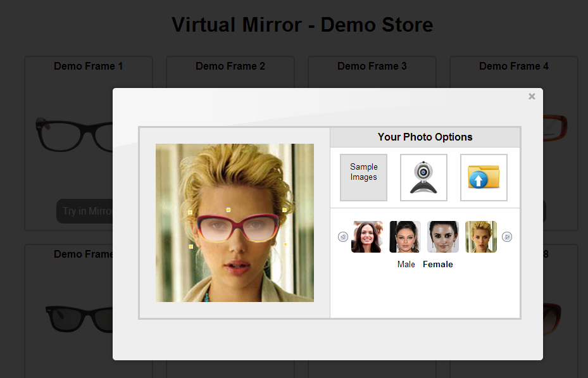Open the upload-from-folder photo option
This screenshot has width=588, height=378.
point(484,177)
